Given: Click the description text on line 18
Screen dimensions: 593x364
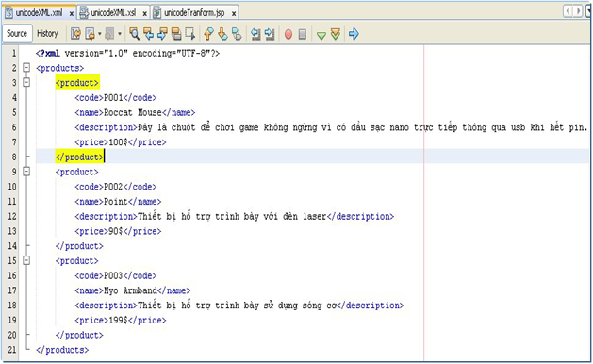Looking at the screenshot, I should (x=237, y=306).
